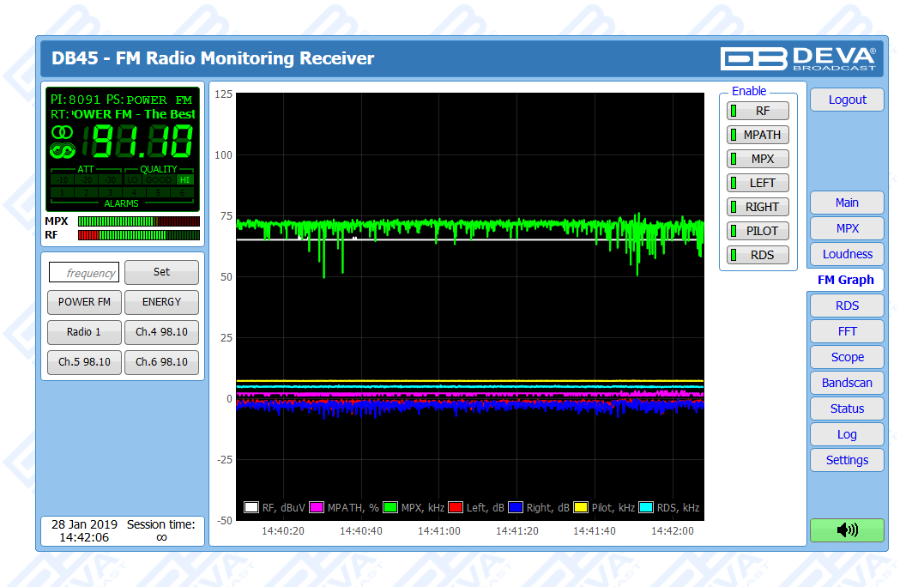Disable the MPATH graph trace
Image resolution: width=924 pixels, height=587 pixels.
(x=758, y=135)
